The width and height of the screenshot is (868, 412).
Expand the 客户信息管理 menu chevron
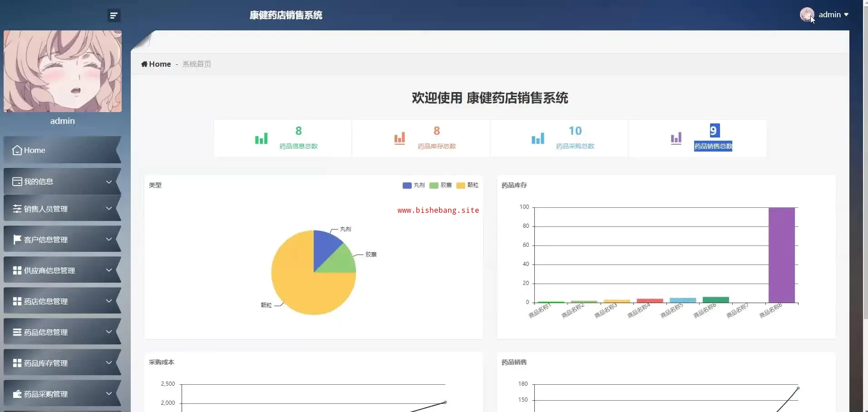109,239
